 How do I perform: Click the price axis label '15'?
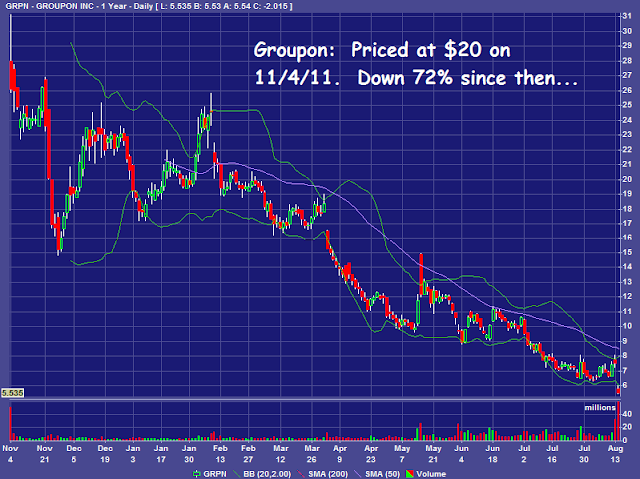[x=627, y=252]
